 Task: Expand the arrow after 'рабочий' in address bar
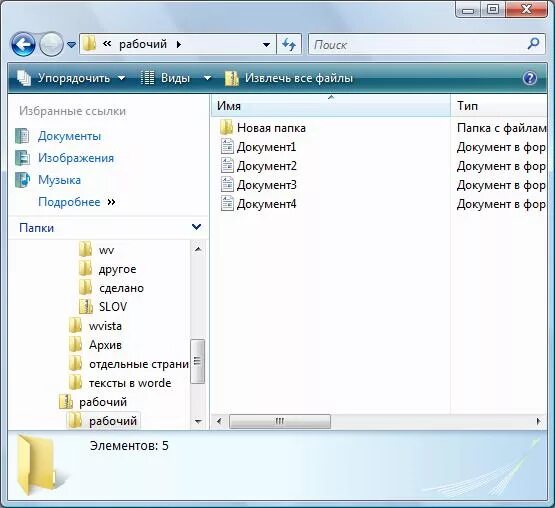[179, 44]
